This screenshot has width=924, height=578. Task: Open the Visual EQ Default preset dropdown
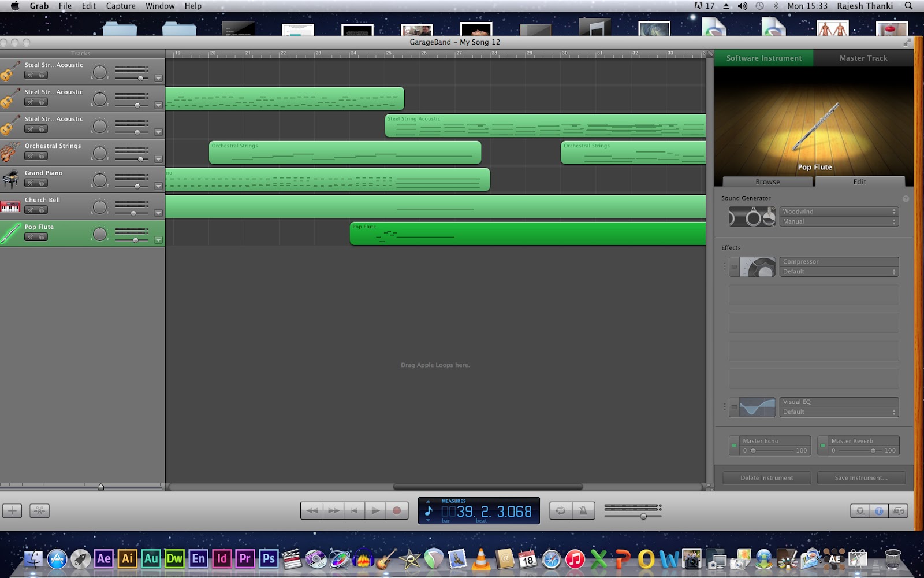pyautogui.click(x=839, y=412)
